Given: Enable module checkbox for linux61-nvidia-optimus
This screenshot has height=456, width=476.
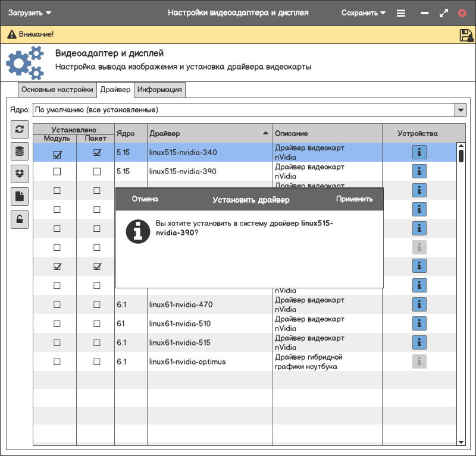Looking at the screenshot, I should click(57, 361).
